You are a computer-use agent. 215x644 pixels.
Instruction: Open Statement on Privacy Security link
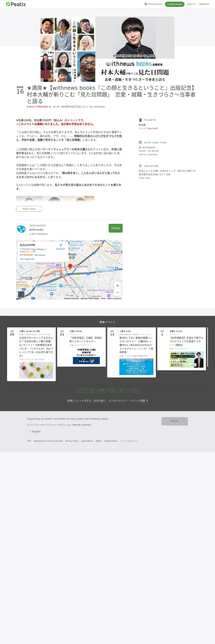click(x=48, y=441)
